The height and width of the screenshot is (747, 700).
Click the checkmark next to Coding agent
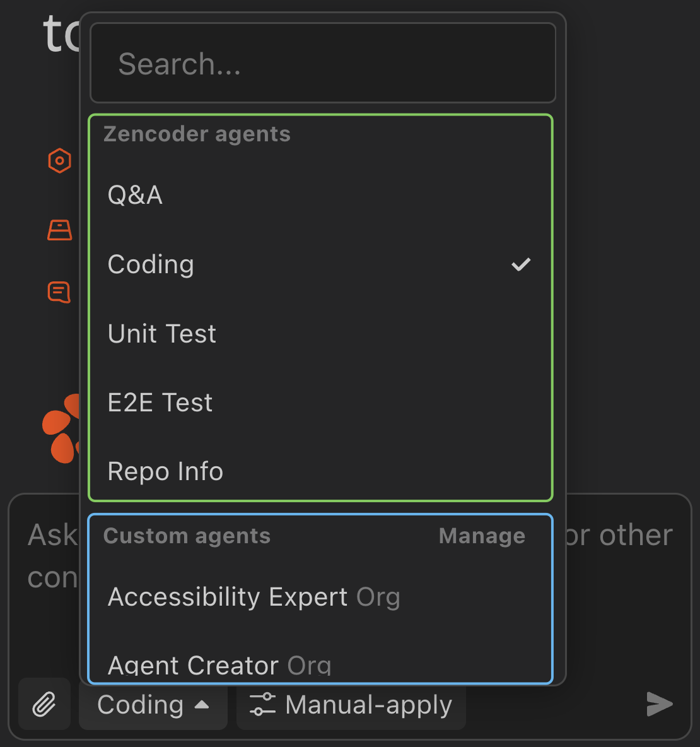tap(521, 264)
